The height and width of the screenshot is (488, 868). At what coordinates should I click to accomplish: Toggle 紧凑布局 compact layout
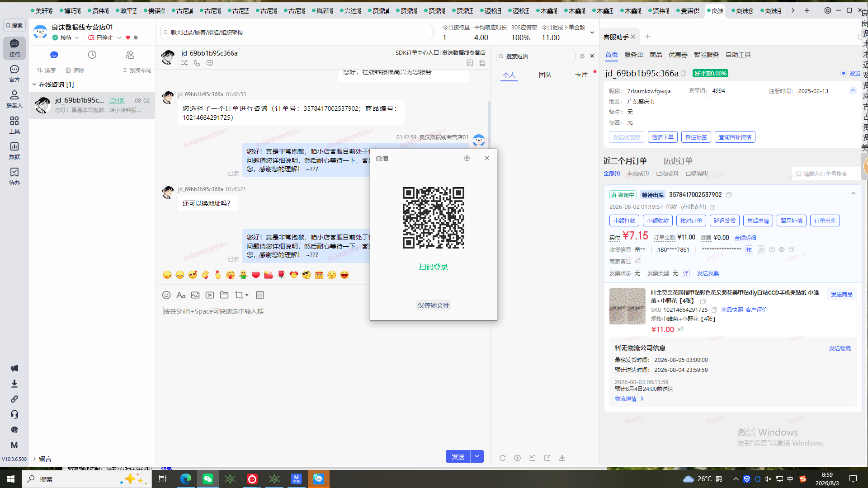point(137,70)
